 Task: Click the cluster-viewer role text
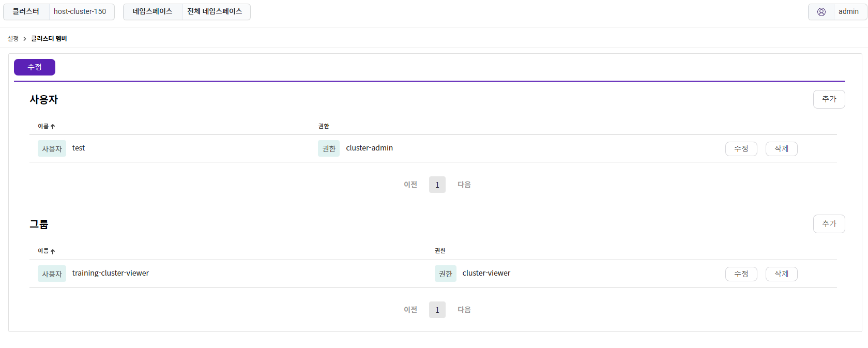pyautogui.click(x=486, y=274)
